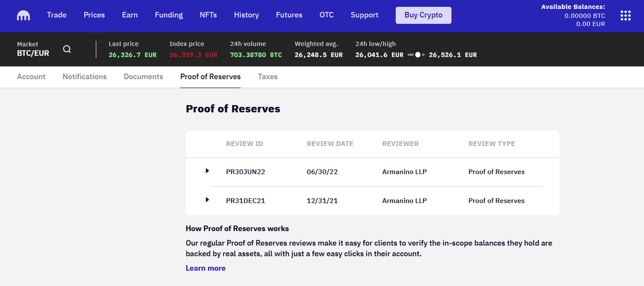Click the last price 26,326.7 EUR value
Viewport: 644px width, 286px height.
[x=133, y=55]
